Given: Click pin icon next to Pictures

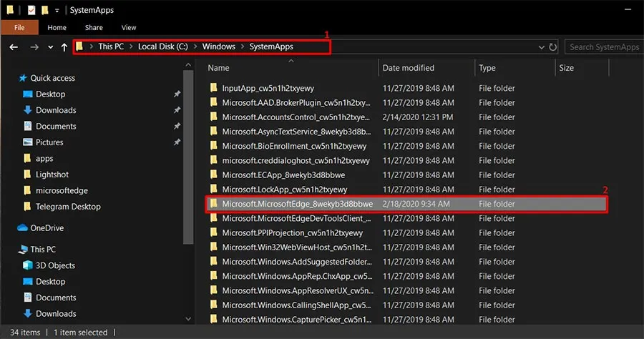Looking at the screenshot, I should pos(177,142).
